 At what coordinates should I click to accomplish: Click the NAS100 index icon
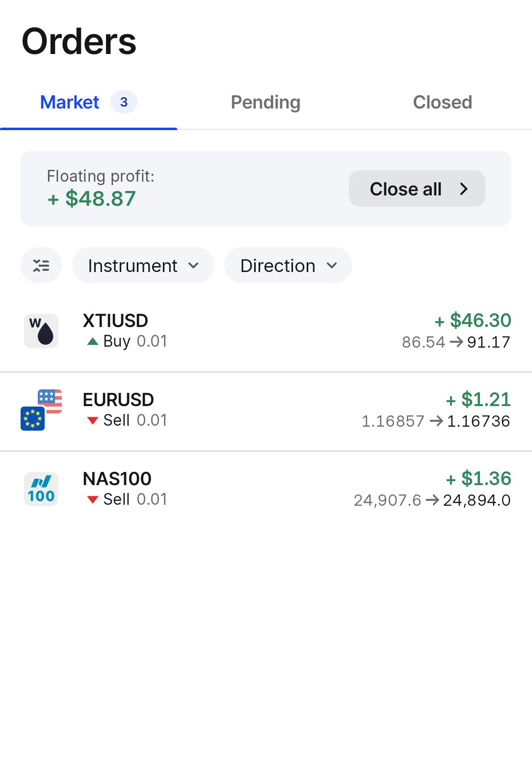(x=41, y=489)
